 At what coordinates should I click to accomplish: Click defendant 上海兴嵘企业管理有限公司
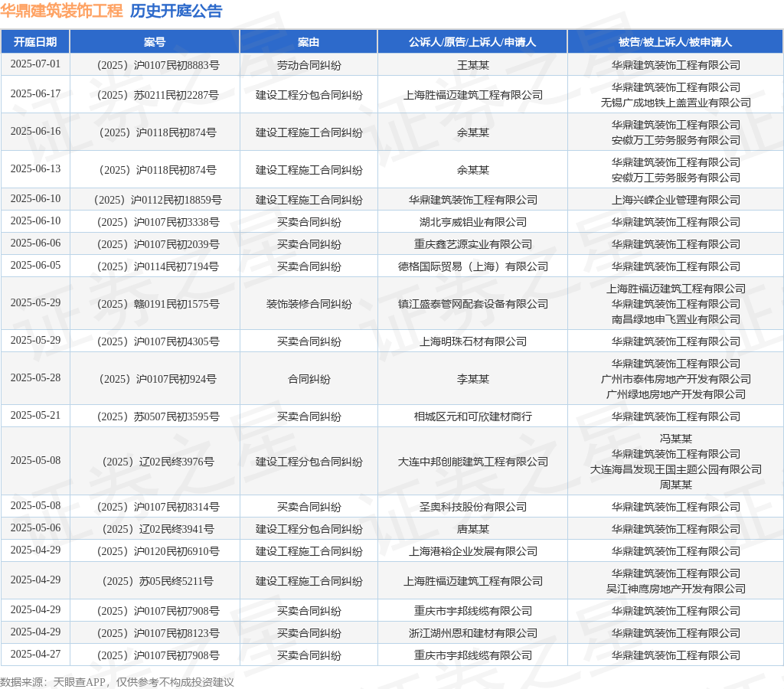676,200
